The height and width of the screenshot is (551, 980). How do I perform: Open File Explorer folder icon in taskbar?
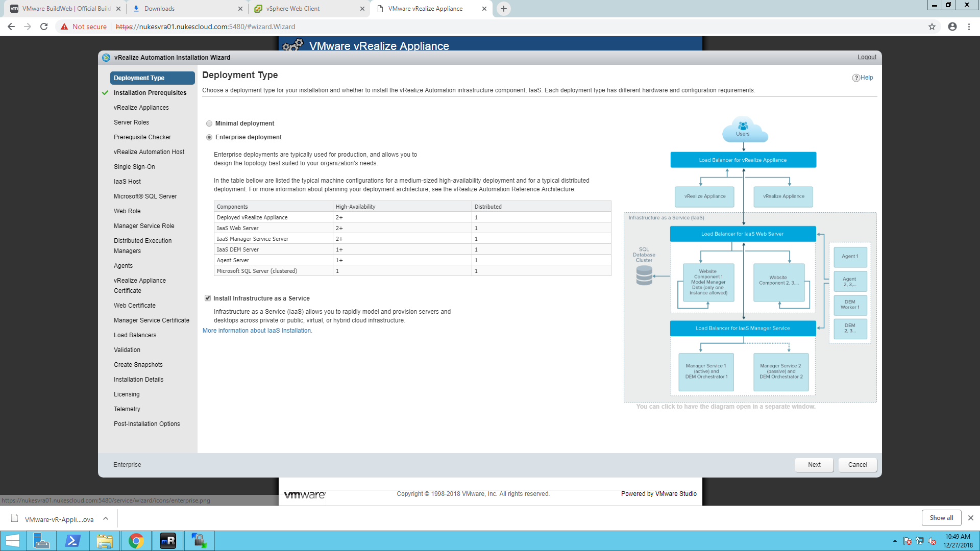pos(105,541)
